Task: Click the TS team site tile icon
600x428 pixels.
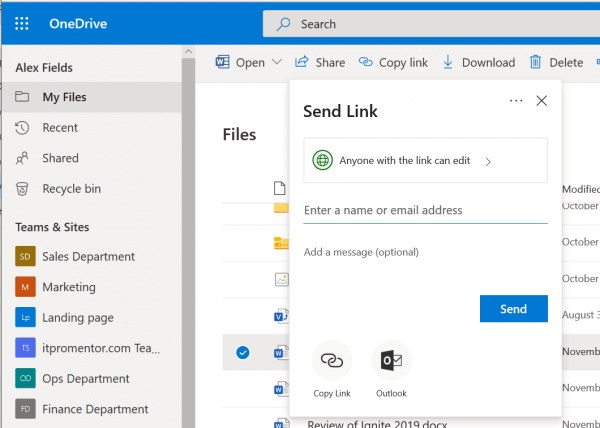Action: 25,348
